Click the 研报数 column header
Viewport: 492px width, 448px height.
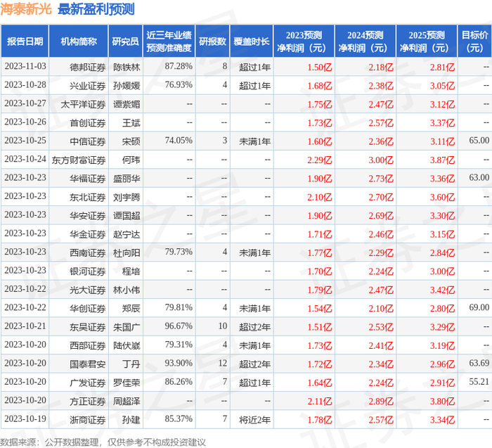212,41
